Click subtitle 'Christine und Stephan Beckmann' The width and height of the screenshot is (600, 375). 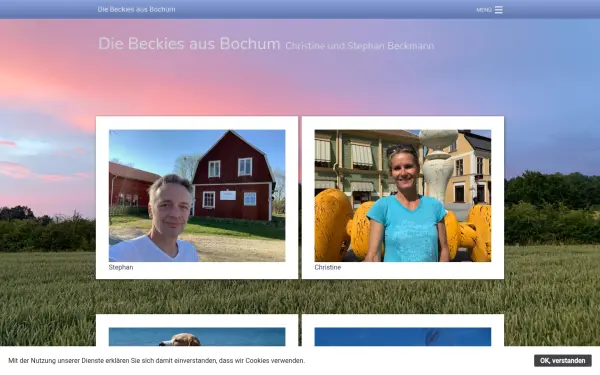[360, 46]
